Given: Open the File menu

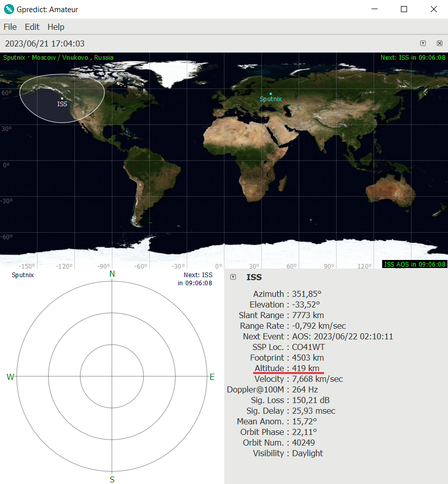Looking at the screenshot, I should (10, 27).
